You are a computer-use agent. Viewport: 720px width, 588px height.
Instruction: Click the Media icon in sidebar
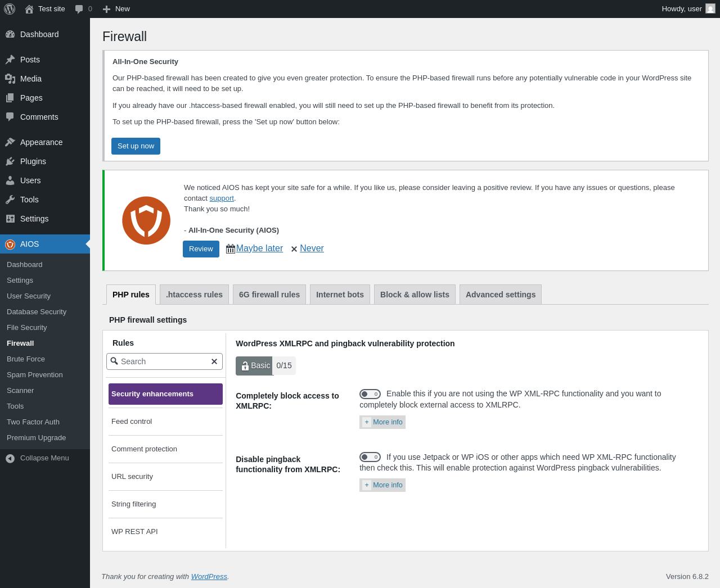pyautogui.click(x=10, y=79)
